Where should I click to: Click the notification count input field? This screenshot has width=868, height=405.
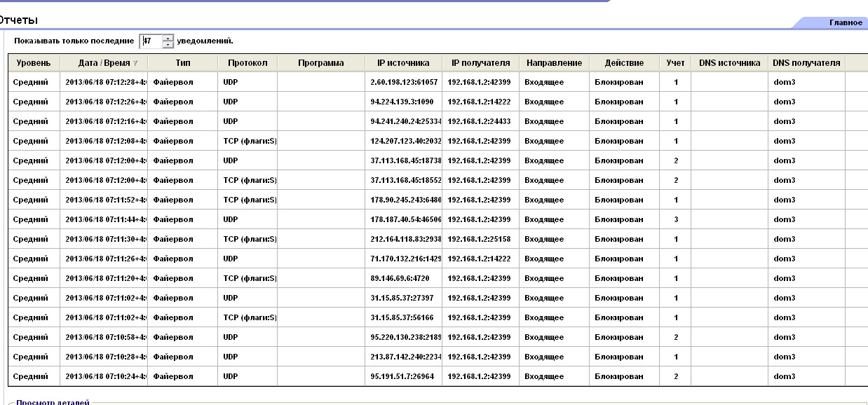tap(151, 41)
